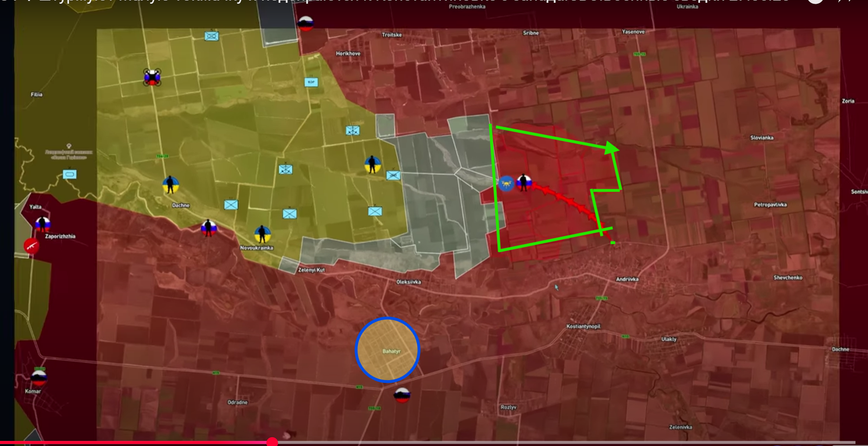Viewport: 868px width, 446px height.
Task: Click the Horikhove village label
Action: coord(348,54)
